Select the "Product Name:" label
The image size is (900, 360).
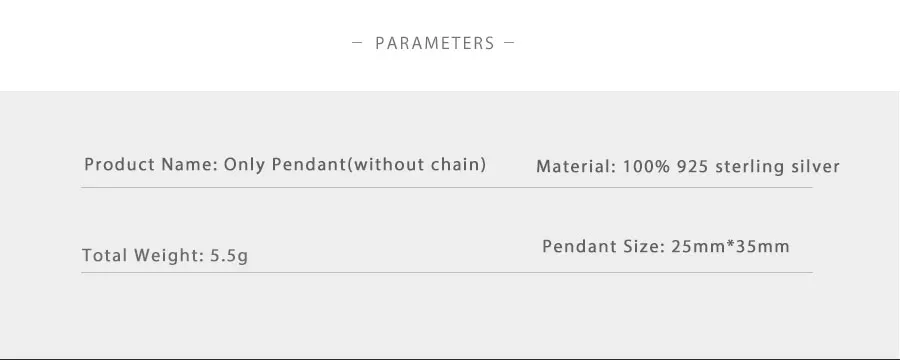click(151, 165)
